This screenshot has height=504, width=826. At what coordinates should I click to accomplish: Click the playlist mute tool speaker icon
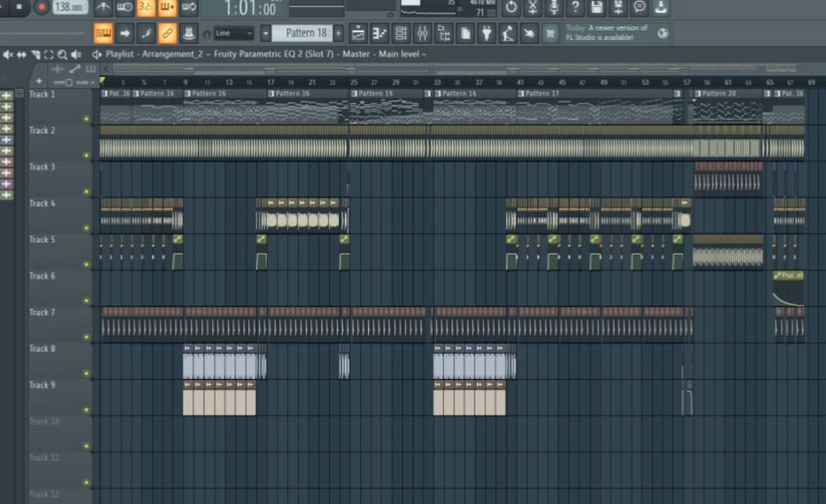coord(8,54)
